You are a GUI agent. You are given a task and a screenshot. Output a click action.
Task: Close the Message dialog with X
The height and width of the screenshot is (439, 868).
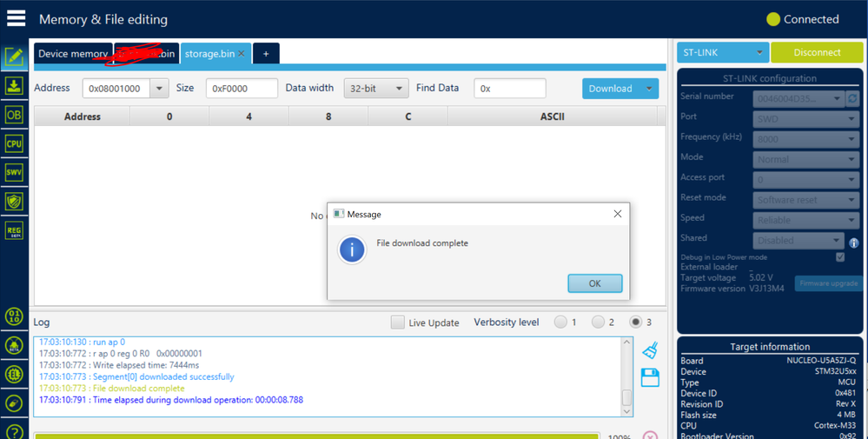618,214
